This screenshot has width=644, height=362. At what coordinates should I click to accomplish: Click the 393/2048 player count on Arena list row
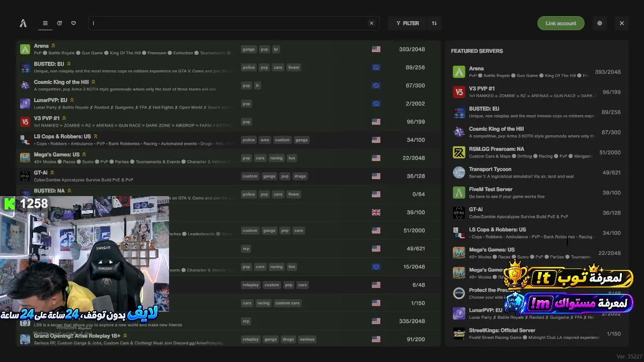(x=412, y=49)
